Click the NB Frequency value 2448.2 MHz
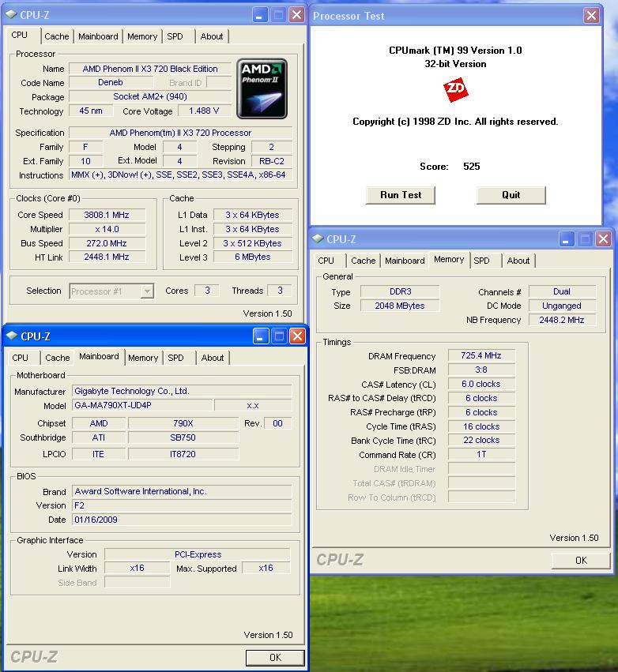 coord(562,320)
